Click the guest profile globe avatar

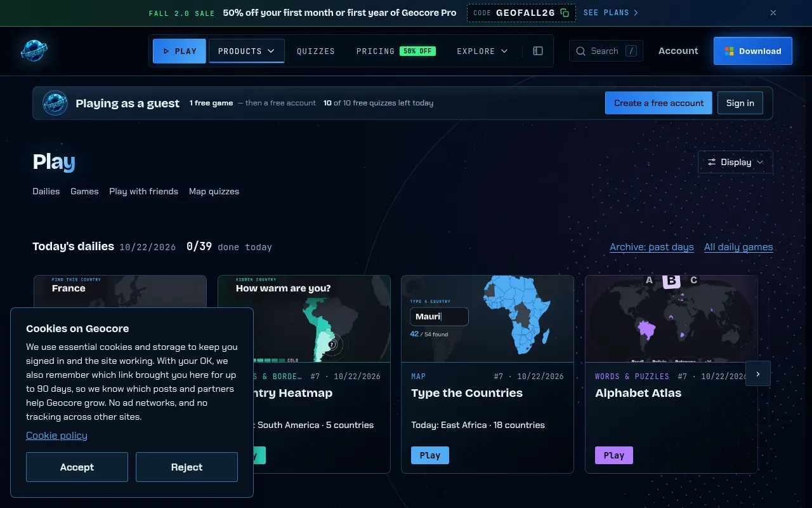[55, 103]
